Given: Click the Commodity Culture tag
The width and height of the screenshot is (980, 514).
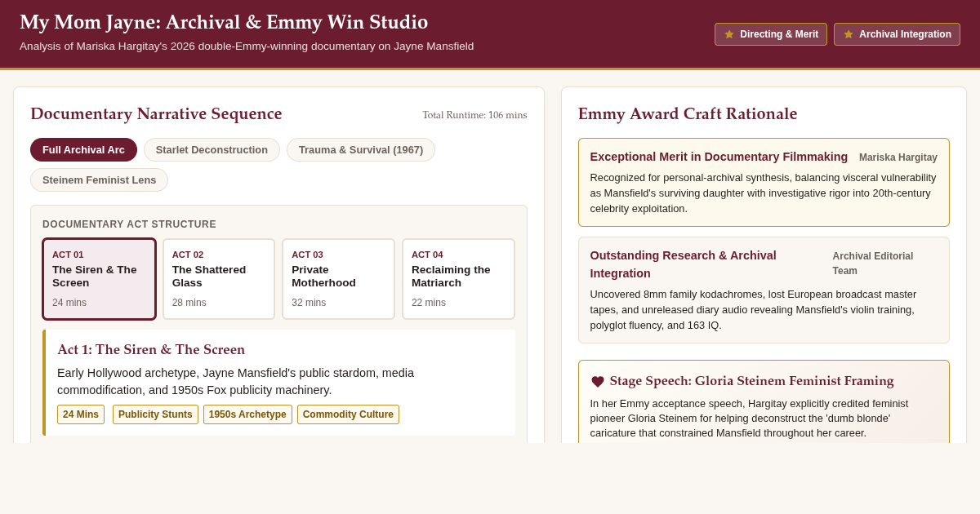Looking at the screenshot, I should pyautogui.click(x=348, y=414).
